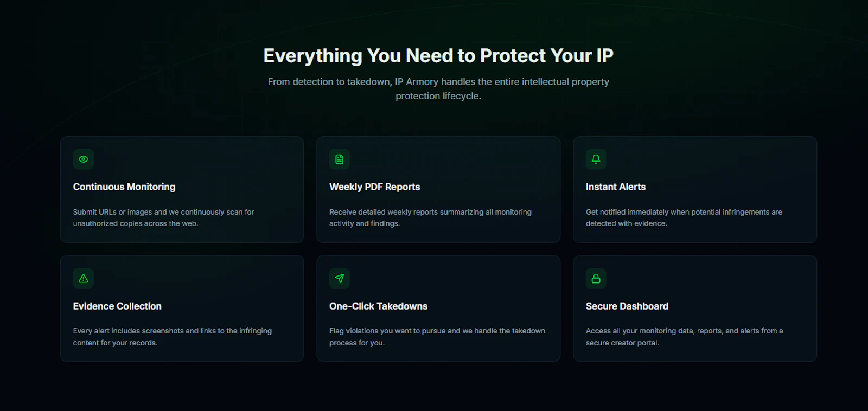Click the 'Get notified immediately' description
This screenshot has width=868, height=411.
pyautogui.click(x=684, y=218)
